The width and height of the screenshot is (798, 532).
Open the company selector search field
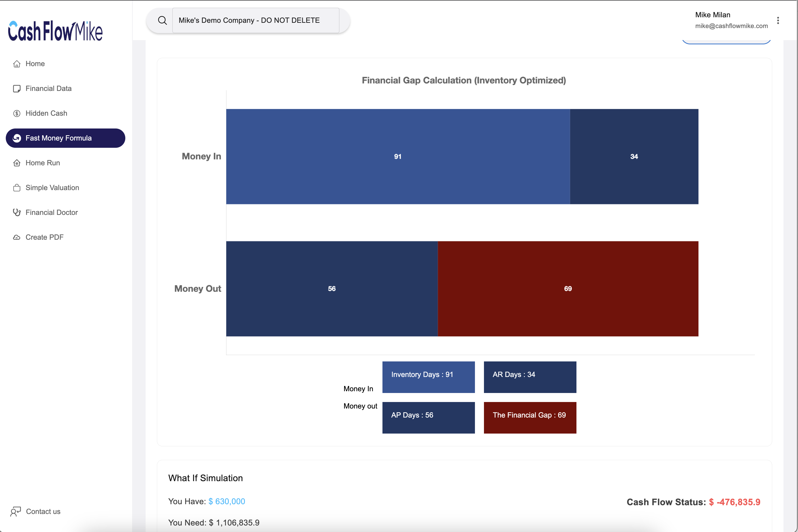[x=256, y=20]
